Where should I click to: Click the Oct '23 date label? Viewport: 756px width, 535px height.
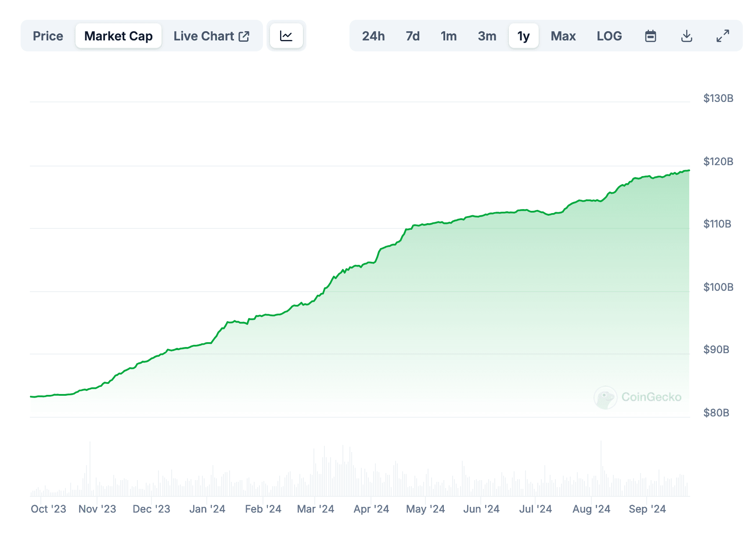coord(48,509)
